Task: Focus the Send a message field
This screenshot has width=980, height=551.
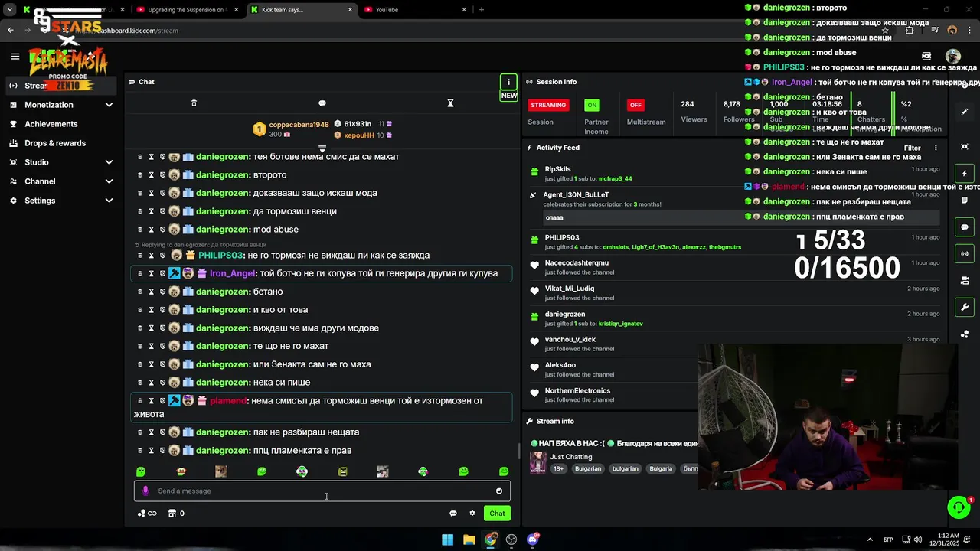Action: coord(322,491)
